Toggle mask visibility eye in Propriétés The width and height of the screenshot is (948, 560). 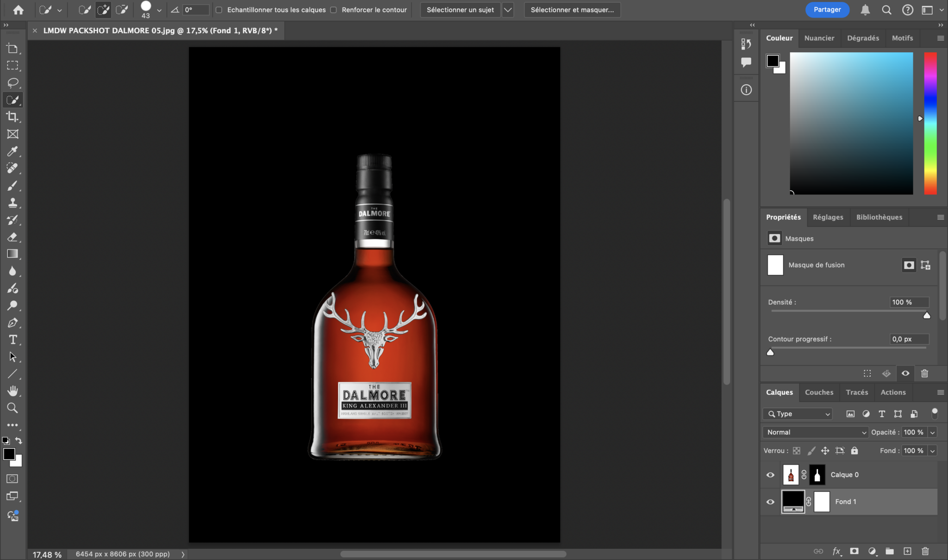905,373
